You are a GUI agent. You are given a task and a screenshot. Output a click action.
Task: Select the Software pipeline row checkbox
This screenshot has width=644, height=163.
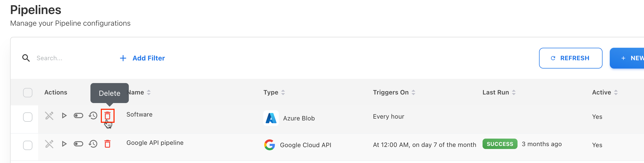click(28, 117)
